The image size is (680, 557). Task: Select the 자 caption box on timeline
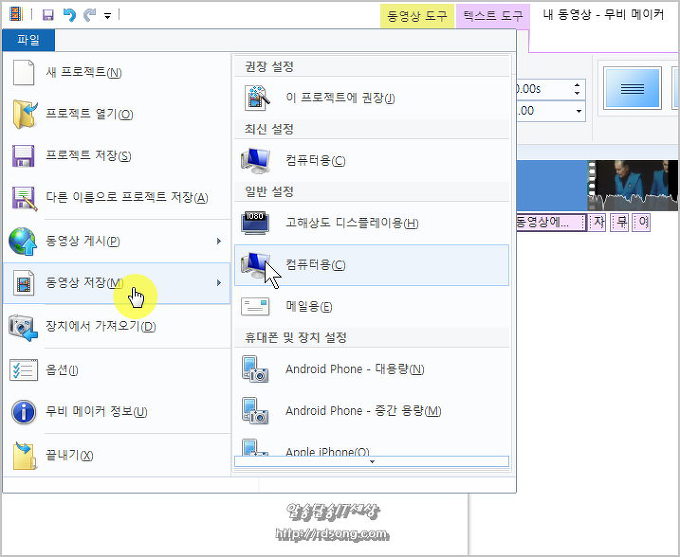(597, 223)
